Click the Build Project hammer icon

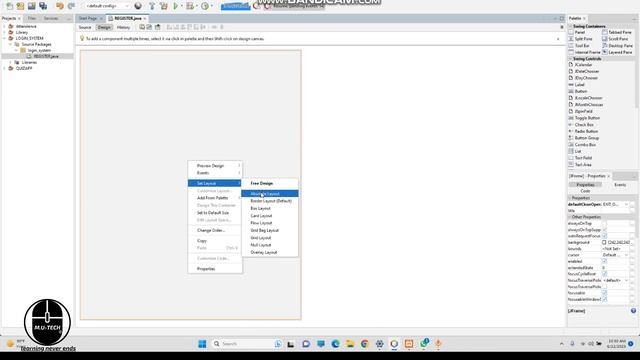[152, 6]
